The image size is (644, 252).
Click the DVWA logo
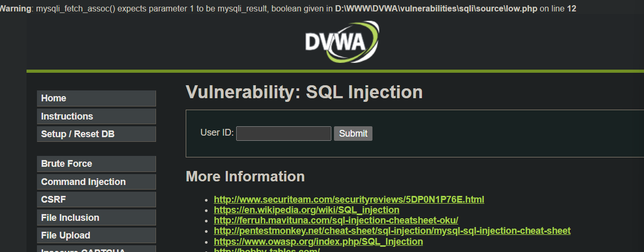click(342, 43)
